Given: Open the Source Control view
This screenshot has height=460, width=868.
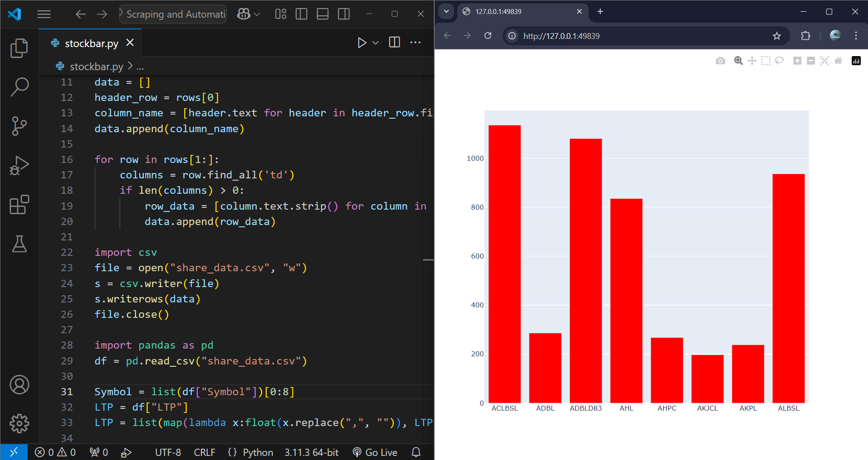Looking at the screenshot, I should coord(19,126).
